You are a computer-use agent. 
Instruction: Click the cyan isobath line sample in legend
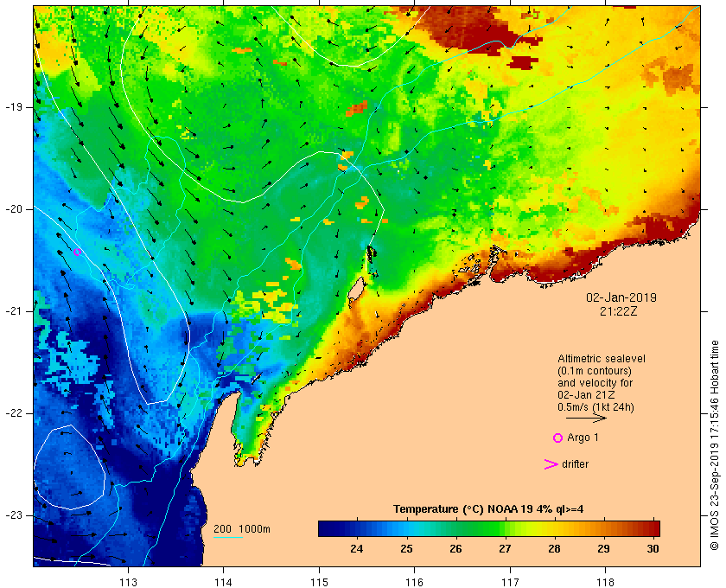coord(228,538)
